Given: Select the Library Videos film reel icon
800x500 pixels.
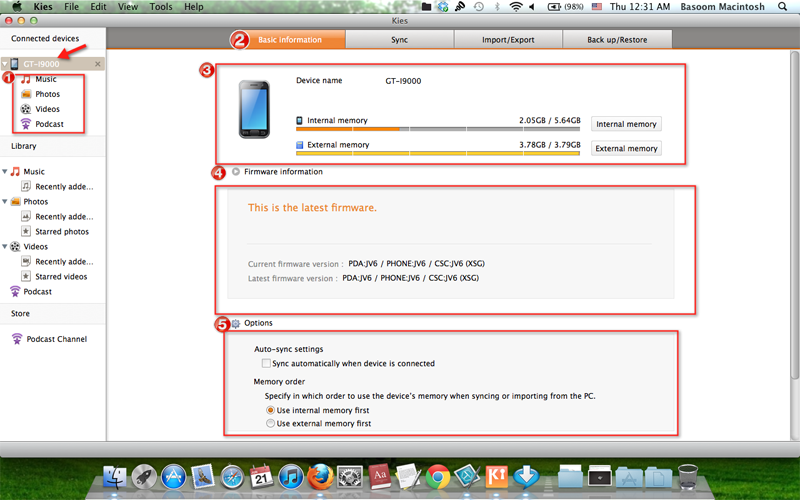Looking at the screenshot, I should tap(15, 246).
